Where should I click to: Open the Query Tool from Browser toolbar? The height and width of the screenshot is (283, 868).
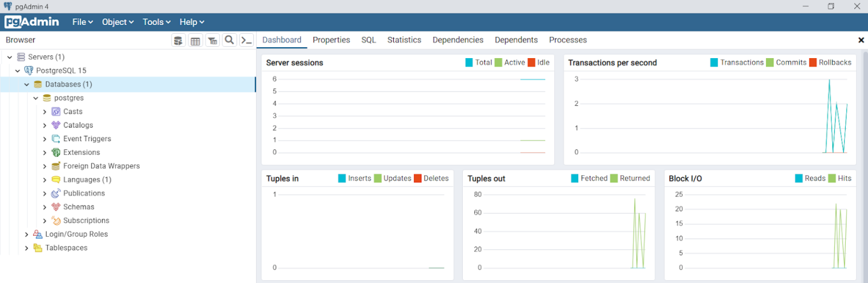pos(178,40)
